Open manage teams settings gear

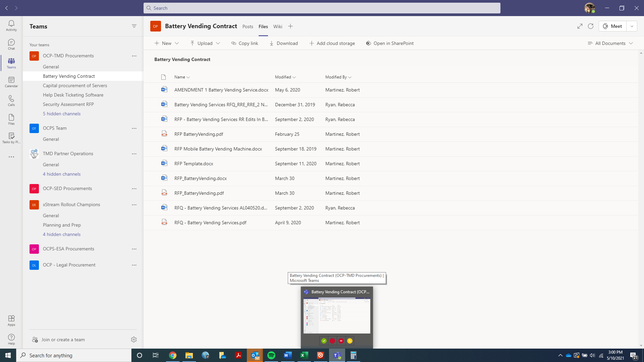point(133,340)
